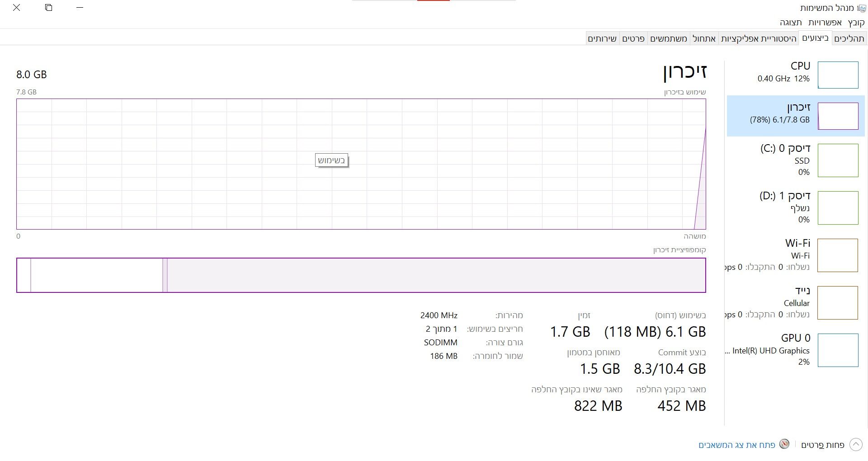
Task: Click the 8.0 GB total memory label
Action: [32, 75]
